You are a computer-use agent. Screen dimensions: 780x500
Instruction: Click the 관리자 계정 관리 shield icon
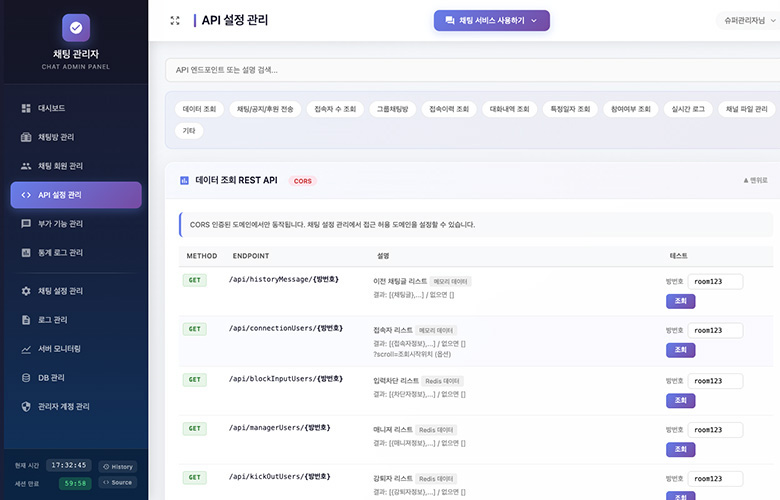click(26, 406)
